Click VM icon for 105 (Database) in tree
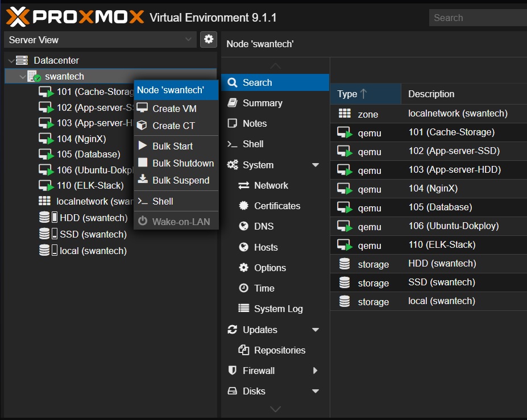527x420 pixels. [x=46, y=154]
